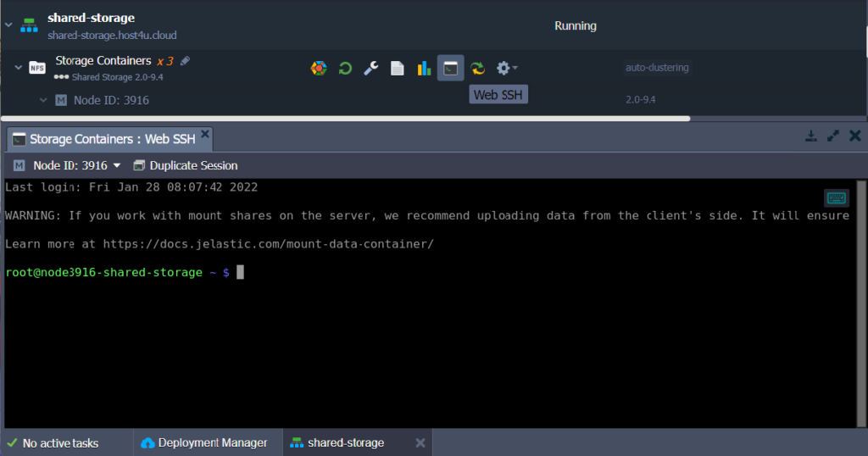Expand Node ID: 3916 tree row
The image size is (868, 456).
43,100
